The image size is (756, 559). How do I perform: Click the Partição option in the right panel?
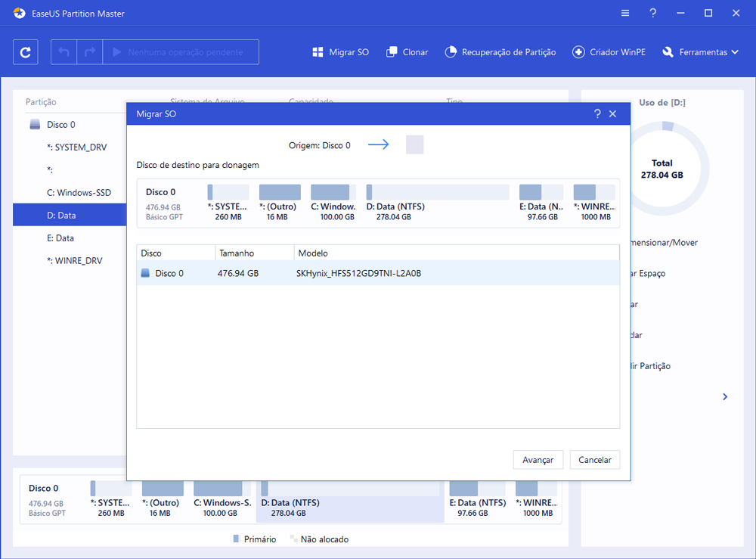pyautogui.click(x=650, y=366)
